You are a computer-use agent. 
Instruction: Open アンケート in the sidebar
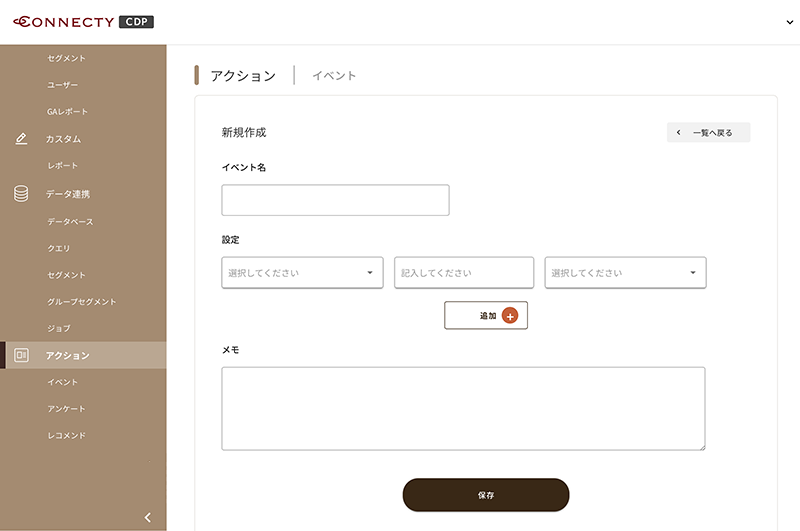pos(66,409)
